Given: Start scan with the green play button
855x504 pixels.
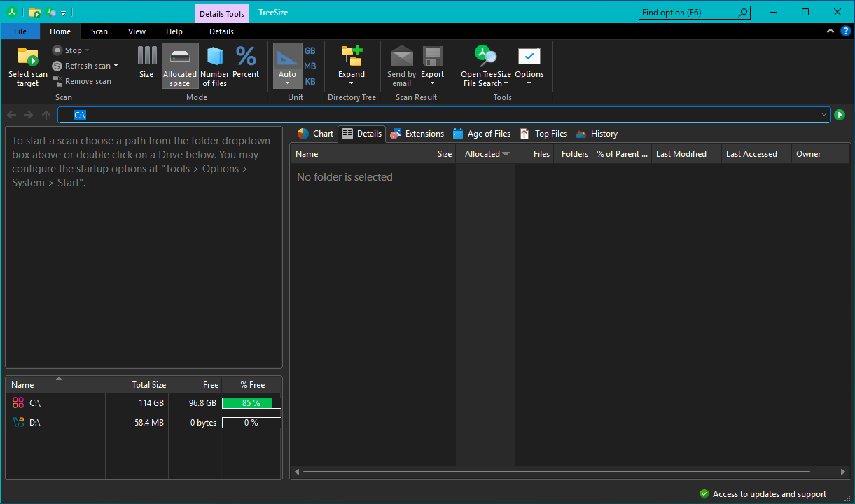Looking at the screenshot, I should (x=840, y=115).
